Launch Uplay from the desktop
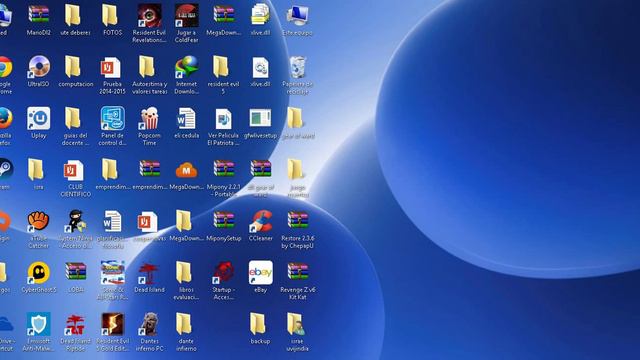640x360 pixels. point(38,118)
